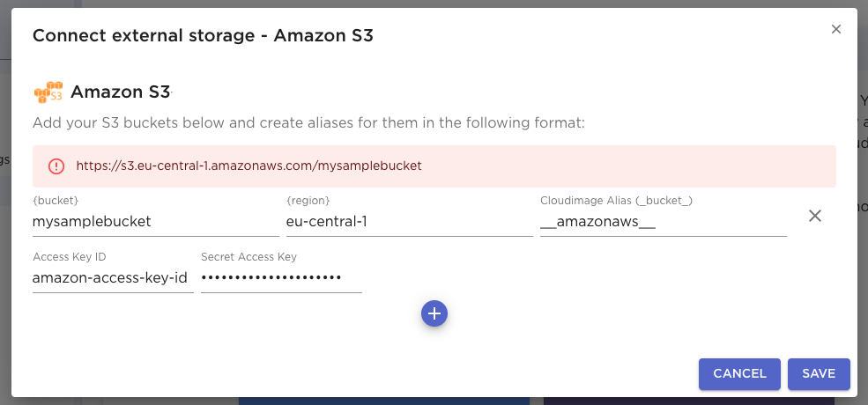Click the alert icon in the URL banner
This screenshot has width=868, height=405.
click(x=56, y=166)
